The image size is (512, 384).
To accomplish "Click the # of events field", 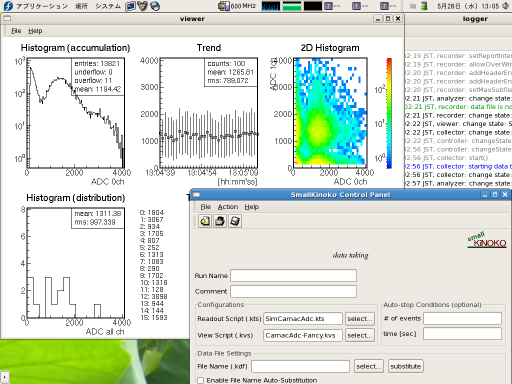I will click(x=462, y=318).
